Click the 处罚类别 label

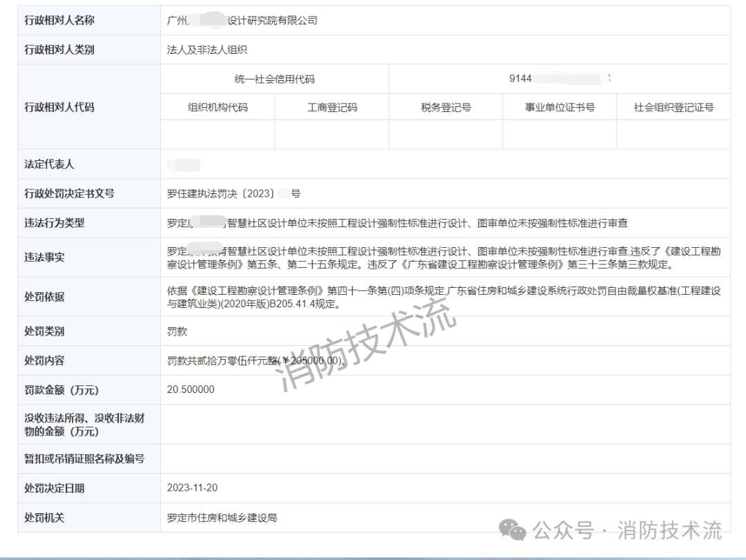(x=44, y=331)
